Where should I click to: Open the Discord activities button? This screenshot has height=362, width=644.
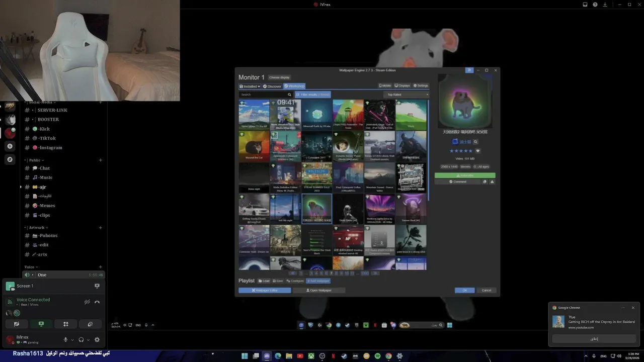(65, 324)
